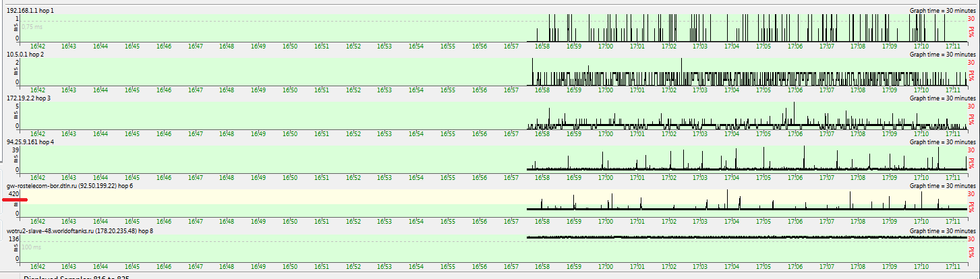This screenshot has height=279, width=980.
Task: Click the 17:00 time marker on hop 4 axis
Action: point(606,178)
